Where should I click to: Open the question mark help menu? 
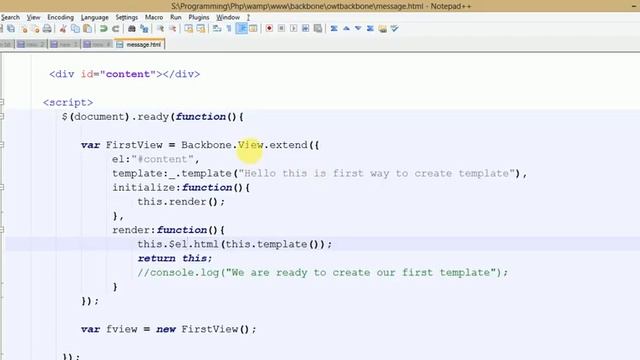[248, 17]
